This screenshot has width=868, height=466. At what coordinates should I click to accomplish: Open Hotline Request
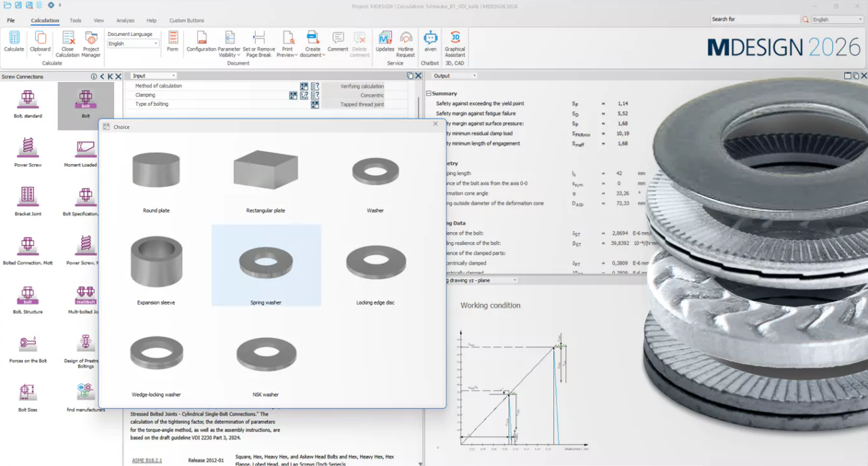point(406,44)
